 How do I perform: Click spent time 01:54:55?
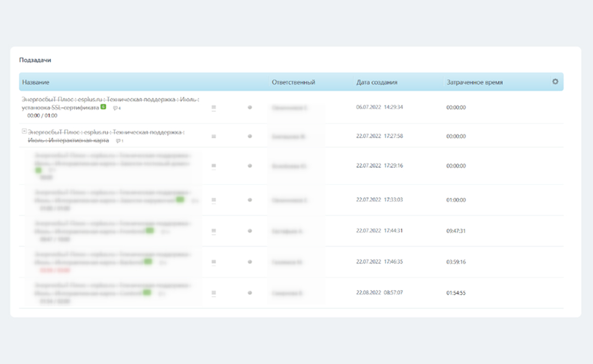click(456, 293)
